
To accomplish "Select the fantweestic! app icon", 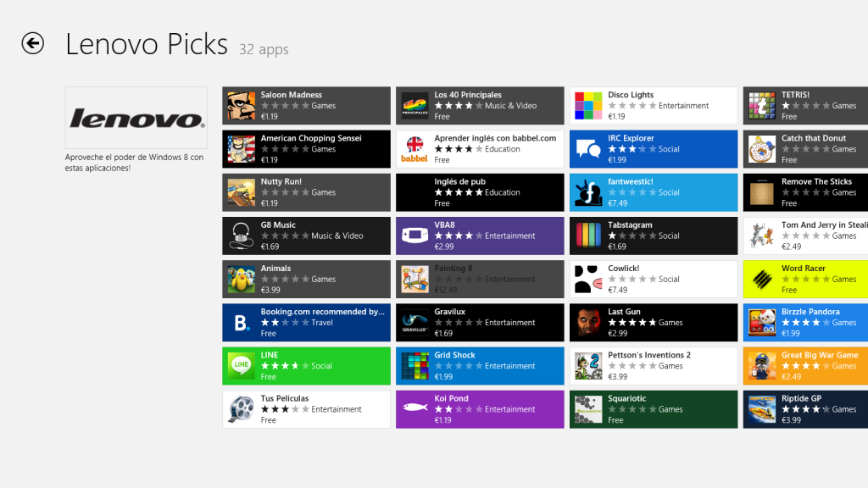I will (x=588, y=192).
